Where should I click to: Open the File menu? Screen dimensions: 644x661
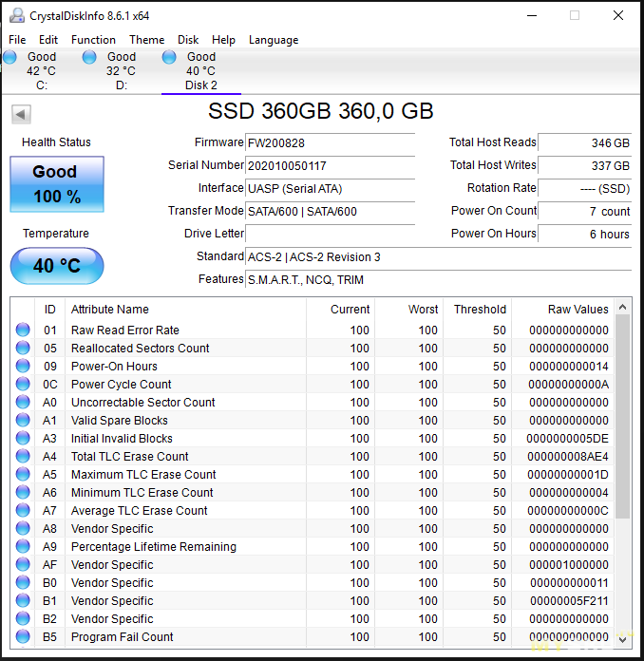[x=17, y=40]
